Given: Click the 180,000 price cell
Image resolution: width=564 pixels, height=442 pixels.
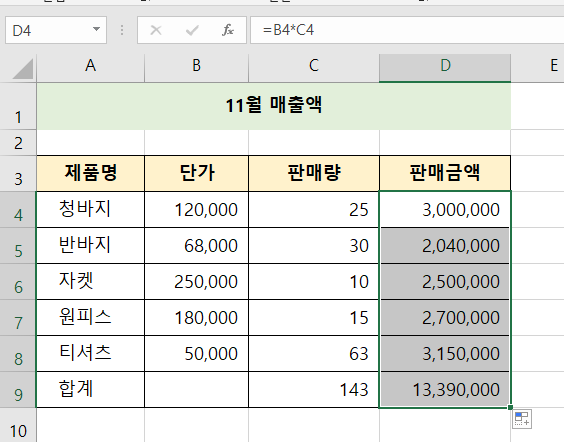Looking at the screenshot, I should (196, 317).
